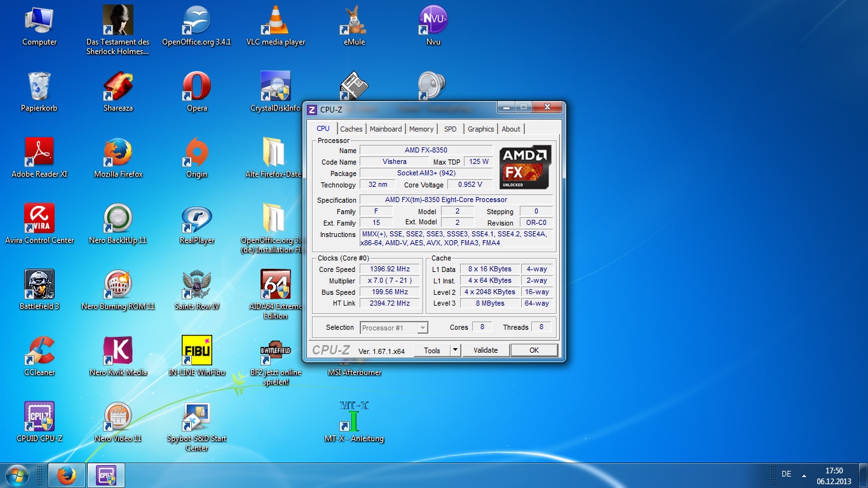The image size is (868, 488).
Task: Switch to the CPU tab in CPU-Z
Action: pyautogui.click(x=323, y=128)
